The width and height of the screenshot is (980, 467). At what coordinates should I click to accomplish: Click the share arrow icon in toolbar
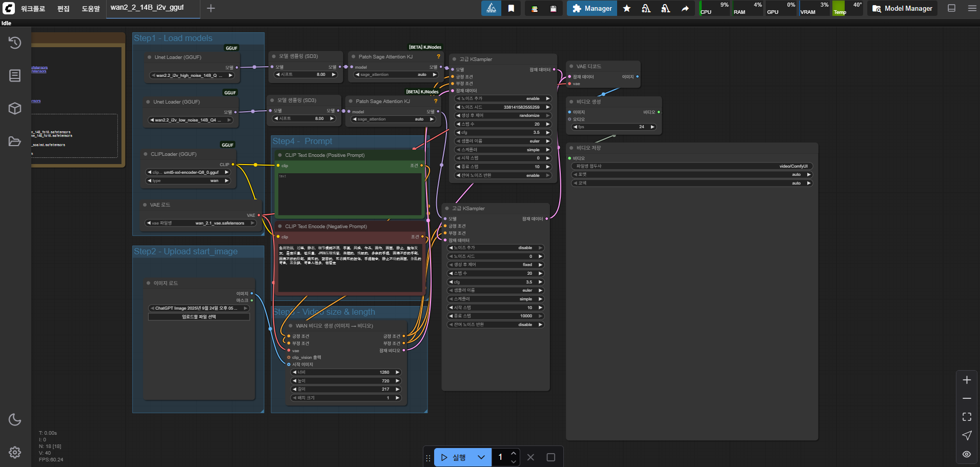pos(685,9)
